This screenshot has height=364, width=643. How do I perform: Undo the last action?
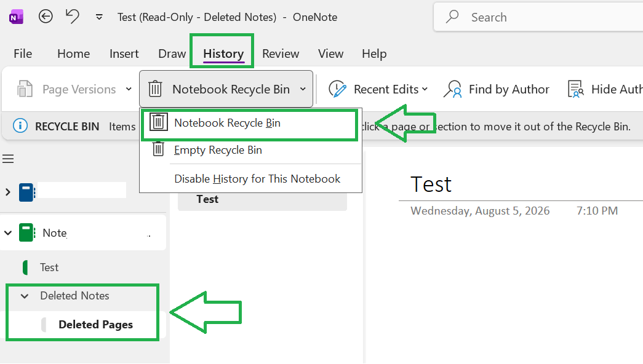(x=72, y=17)
